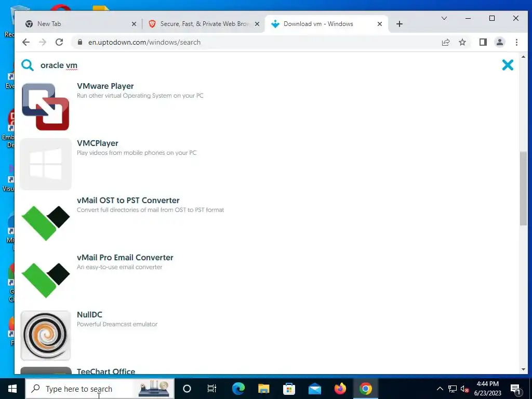Go forward in Chrome history
Screen dimensions: 532x399
click(x=43, y=42)
